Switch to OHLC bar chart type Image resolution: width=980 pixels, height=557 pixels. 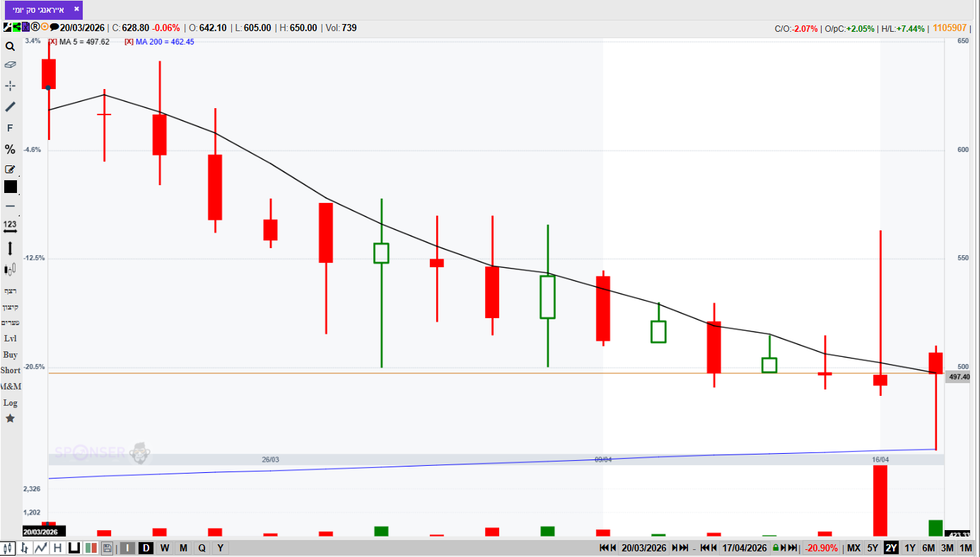(x=25, y=548)
